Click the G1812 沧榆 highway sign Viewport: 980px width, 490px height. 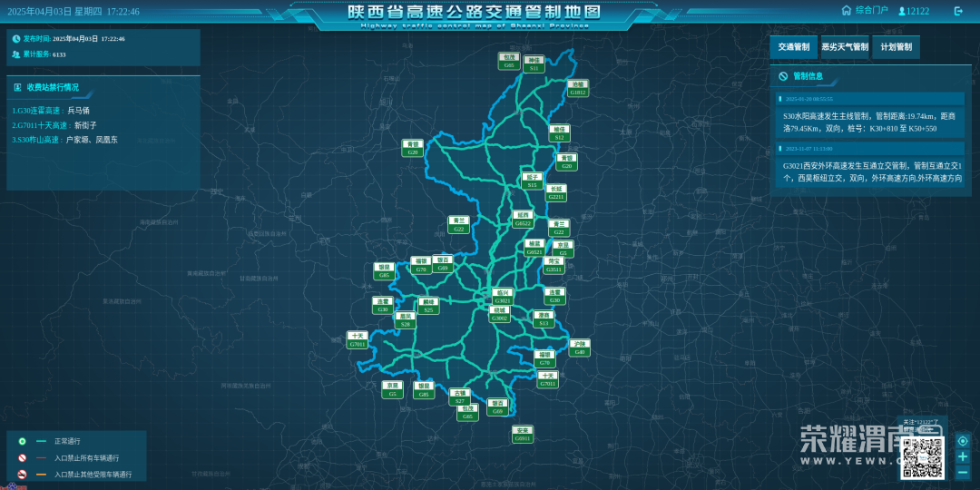pos(578,88)
